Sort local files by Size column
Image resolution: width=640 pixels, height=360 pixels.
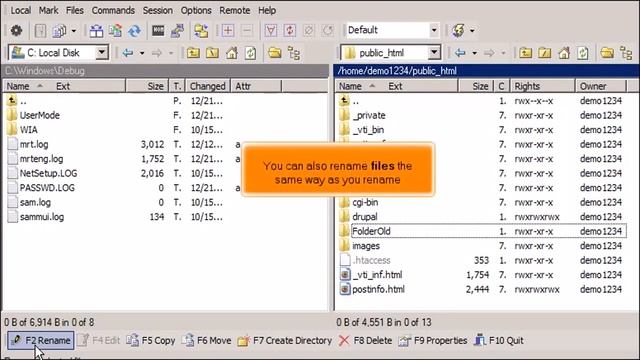[x=146, y=86]
